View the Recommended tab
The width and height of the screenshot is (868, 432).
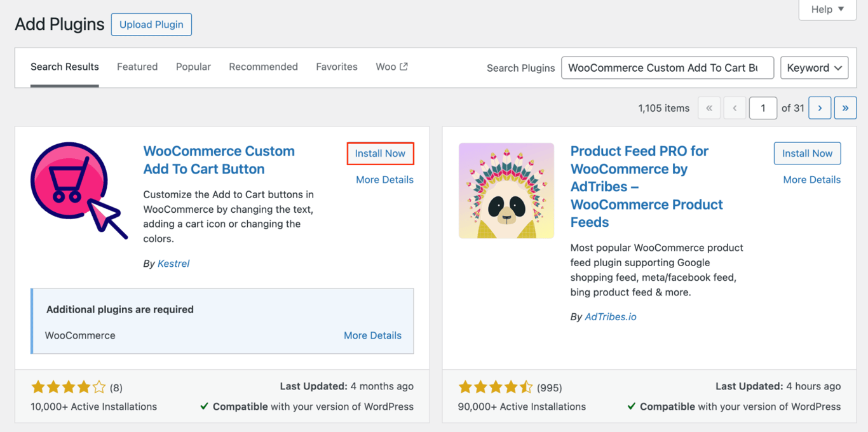[263, 66]
